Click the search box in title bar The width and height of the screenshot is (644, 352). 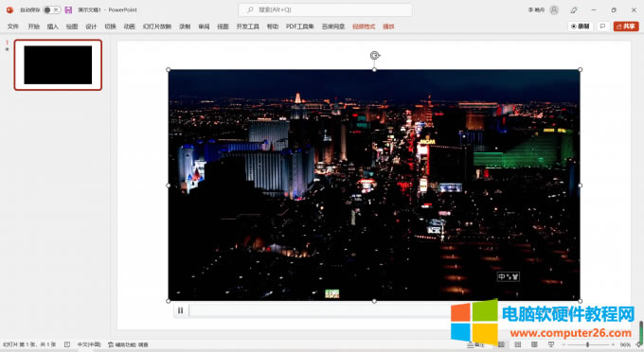(325, 9)
